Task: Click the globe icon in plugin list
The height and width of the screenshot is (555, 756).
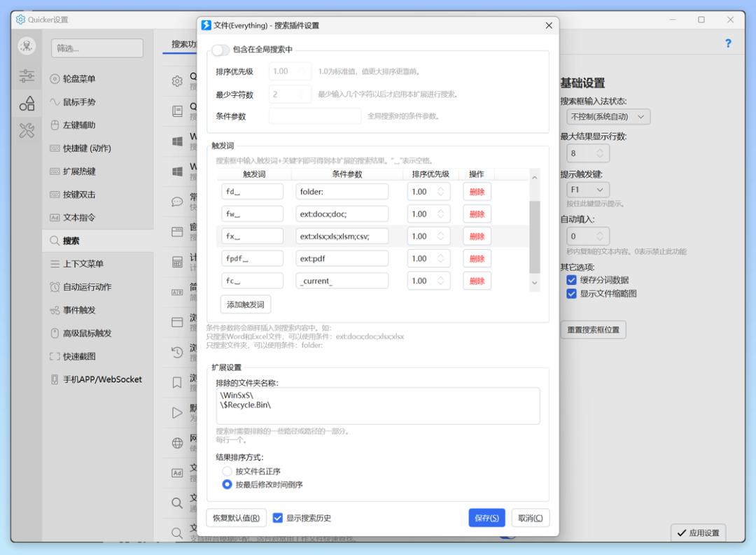Action: pos(177,442)
